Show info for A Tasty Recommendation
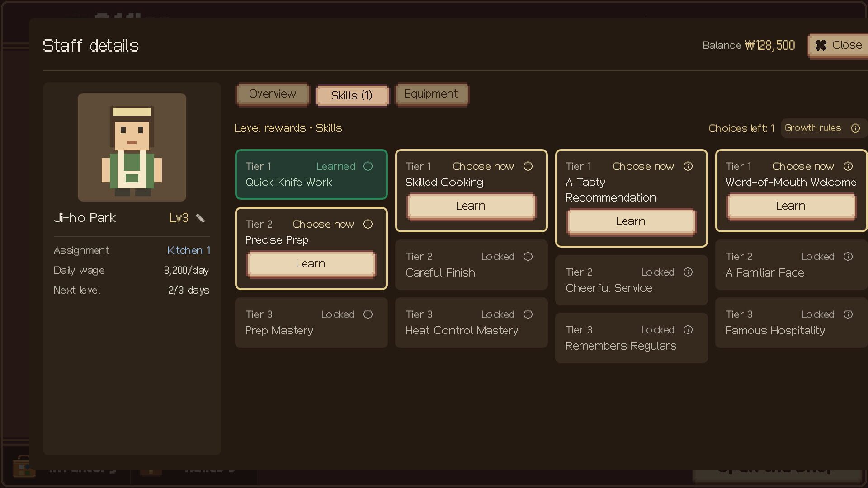The height and width of the screenshot is (488, 868). [688, 166]
